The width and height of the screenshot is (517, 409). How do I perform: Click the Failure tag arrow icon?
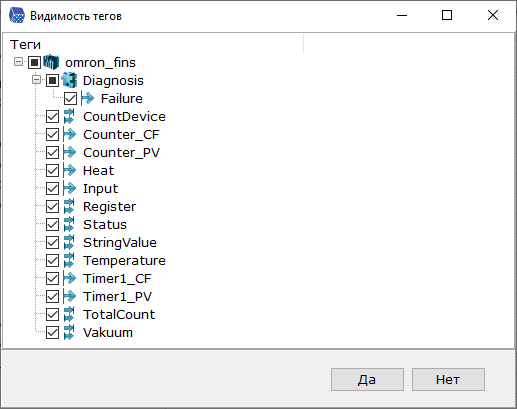(x=87, y=98)
